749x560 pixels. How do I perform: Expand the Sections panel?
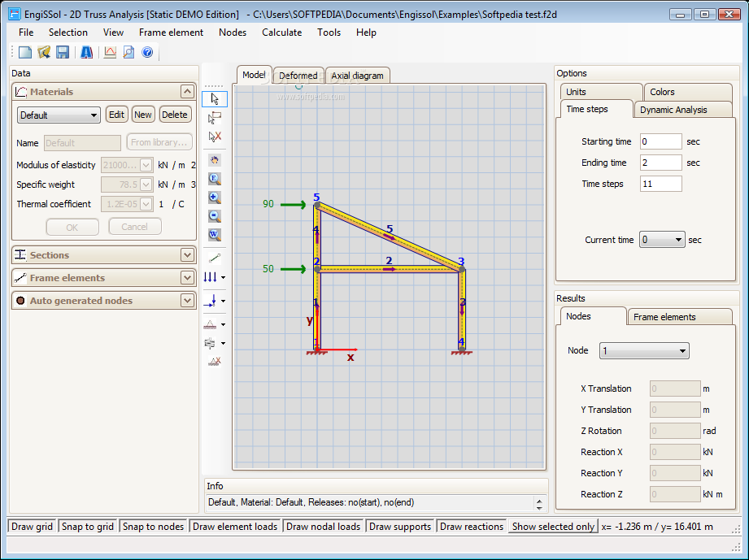(187, 255)
